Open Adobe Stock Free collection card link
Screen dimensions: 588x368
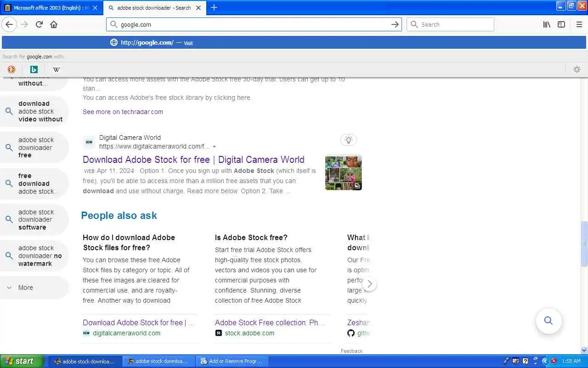point(270,322)
